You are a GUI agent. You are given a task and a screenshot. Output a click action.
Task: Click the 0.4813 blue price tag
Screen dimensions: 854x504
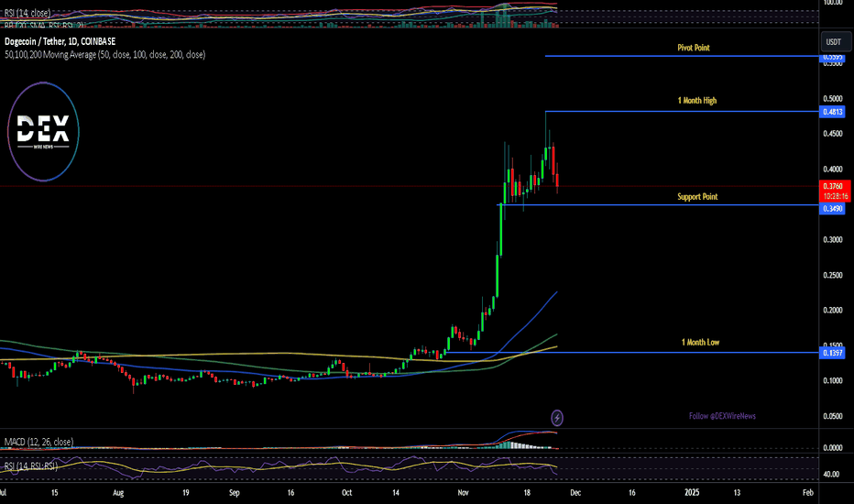pos(833,112)
